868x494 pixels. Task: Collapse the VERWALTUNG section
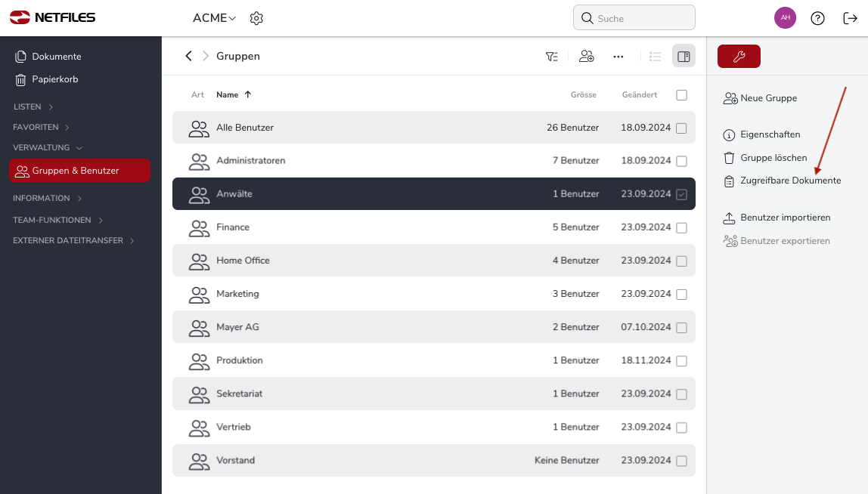[x=48, y=148]
